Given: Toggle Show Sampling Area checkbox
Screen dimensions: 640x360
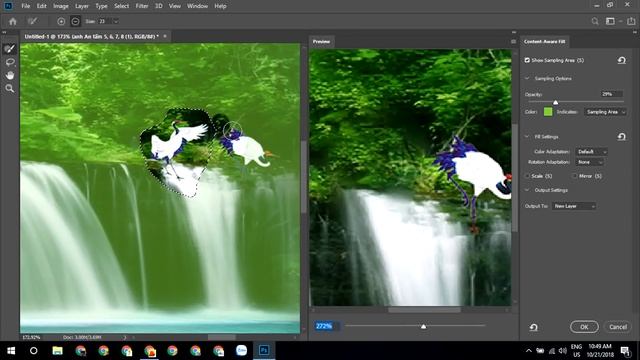Looking at the screenshot, I should tap(527, 60).
